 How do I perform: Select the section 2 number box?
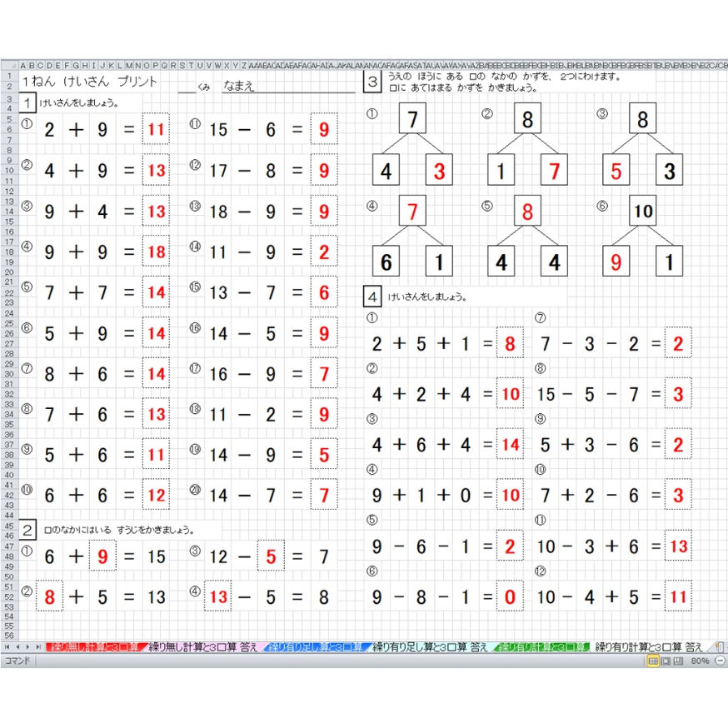tap(27, 530)
